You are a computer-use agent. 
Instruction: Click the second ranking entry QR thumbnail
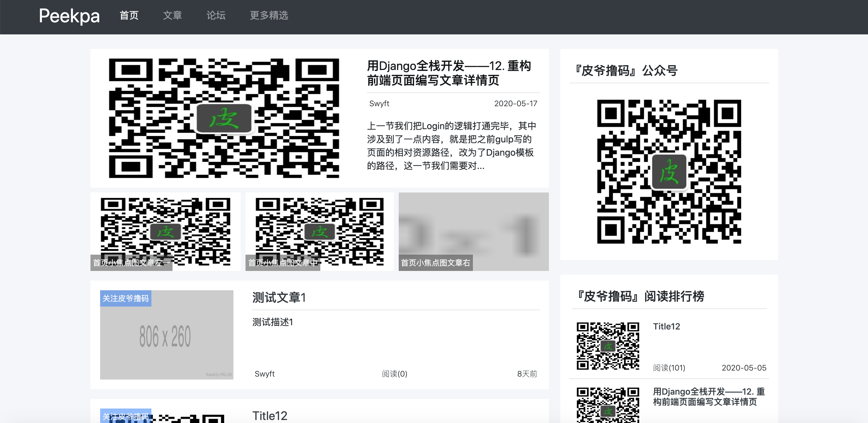click(x=607, y=405)
